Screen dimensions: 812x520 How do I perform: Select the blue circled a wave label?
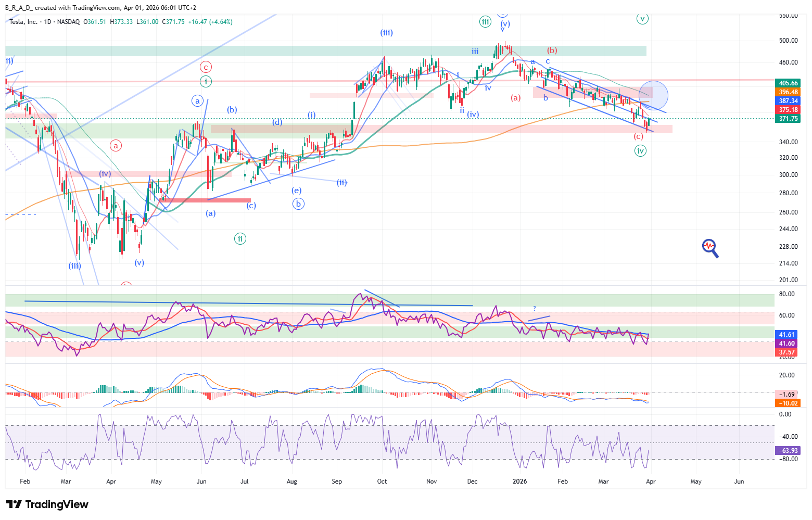(197, 101)
